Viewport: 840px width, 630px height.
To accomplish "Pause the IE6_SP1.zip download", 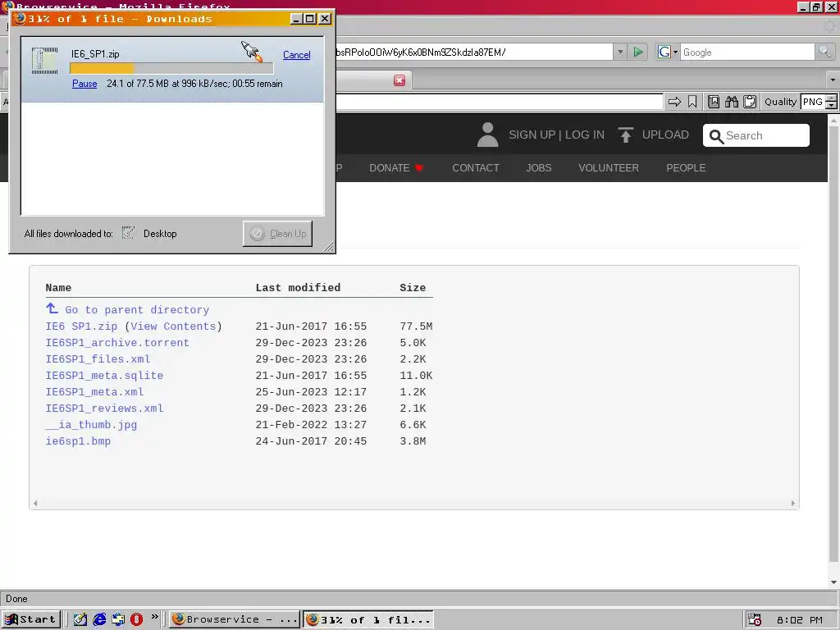I will tap(84, 84).
